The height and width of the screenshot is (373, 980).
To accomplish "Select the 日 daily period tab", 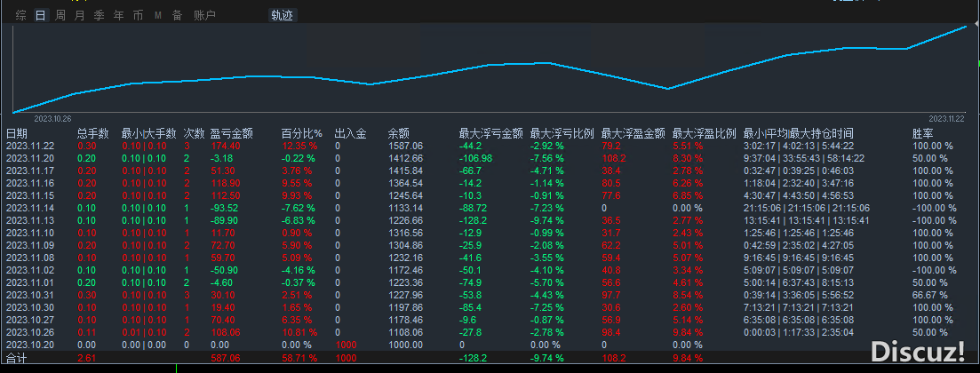I will [40, 15].
